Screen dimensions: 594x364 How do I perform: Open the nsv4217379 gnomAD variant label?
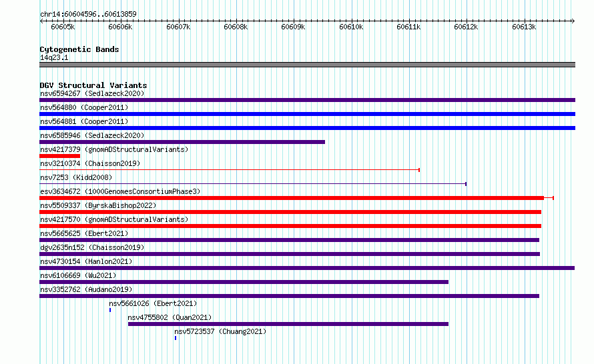[114, 149]
